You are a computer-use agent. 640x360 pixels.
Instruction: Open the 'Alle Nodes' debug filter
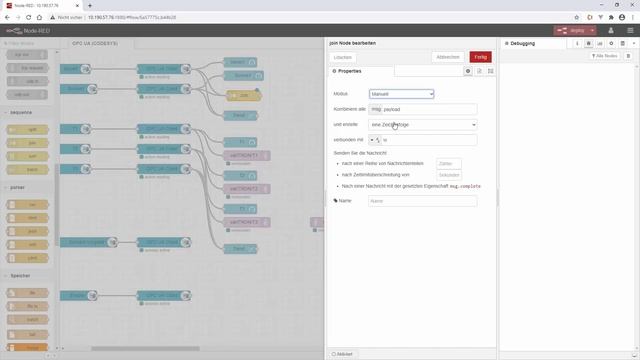tap(605, 56)
